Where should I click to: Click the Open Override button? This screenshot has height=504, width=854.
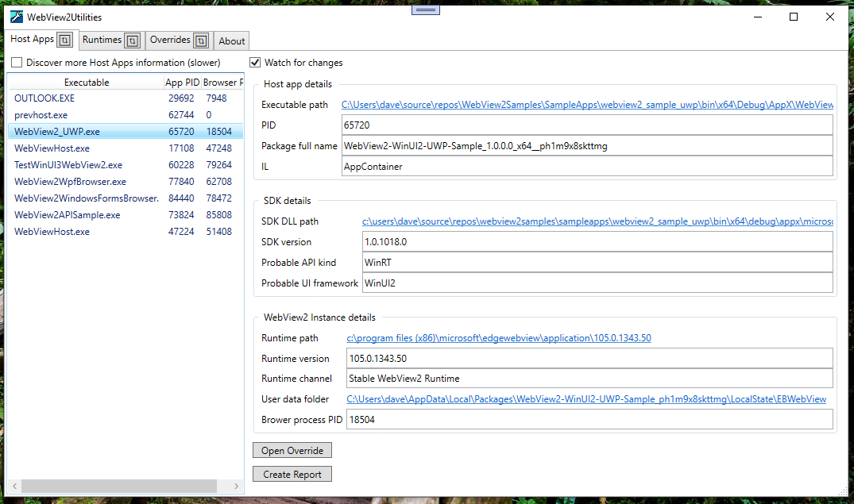(x=292, y=450)
